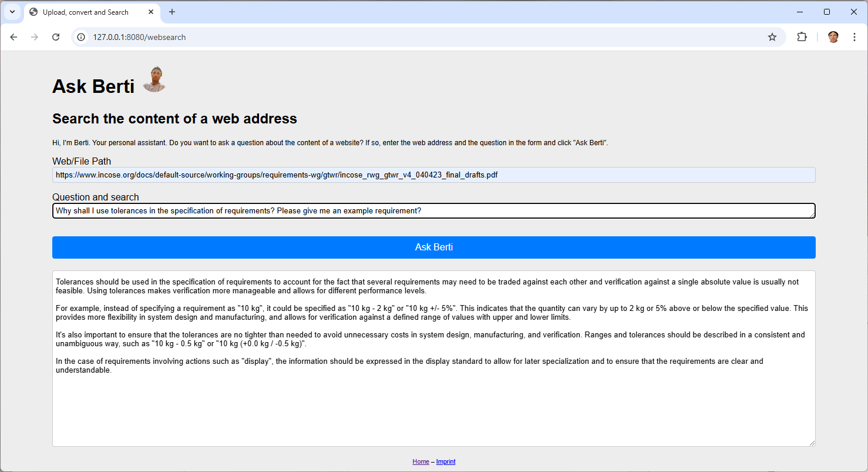The width and height of the screenshot is (868, 472).
Task: Click the reload page icon
Action: tap(56, 36)
